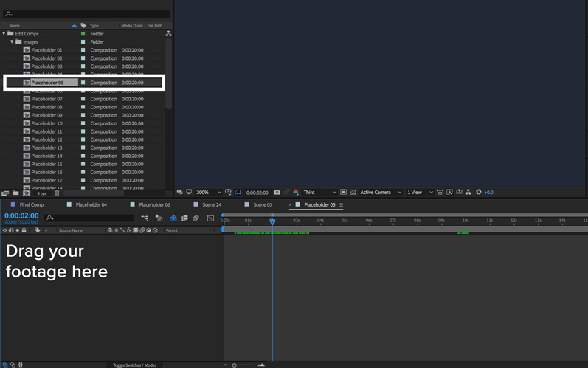
Task: Click the 0:00:02:00 current time display
Action: coord(21,216)
